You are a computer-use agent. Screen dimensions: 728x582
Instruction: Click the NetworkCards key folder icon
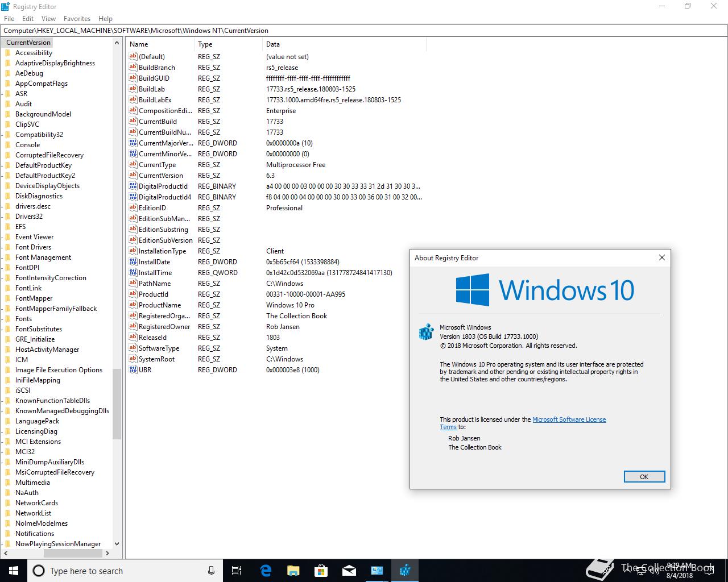tap(8, 503)
